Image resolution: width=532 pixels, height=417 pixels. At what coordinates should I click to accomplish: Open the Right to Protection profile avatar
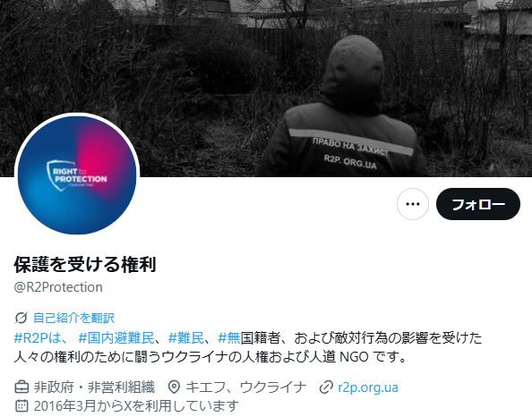77,174
